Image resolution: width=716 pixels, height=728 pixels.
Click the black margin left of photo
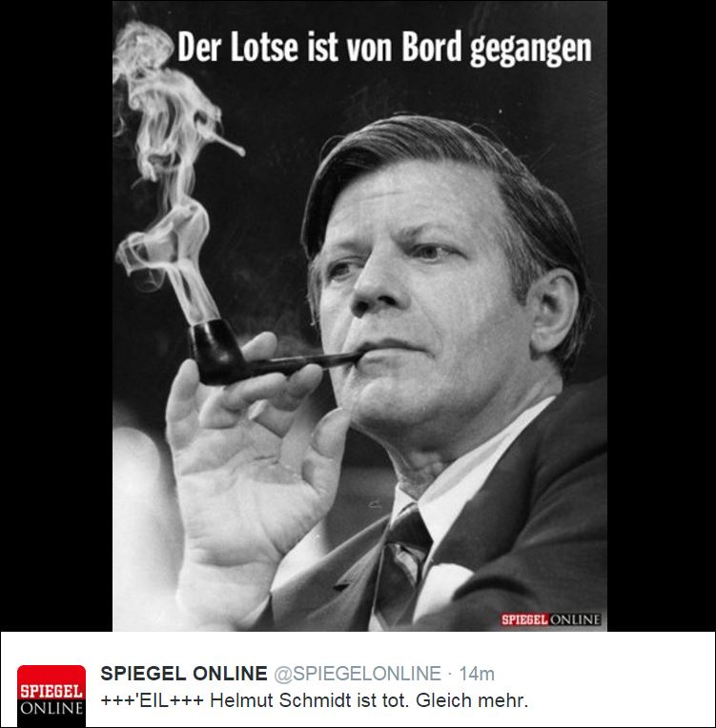click(x=56, y=315)
